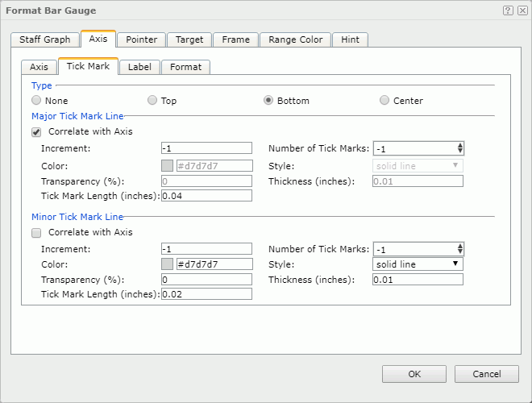Go to the Hint tab
Screen dimensions: 532x403
tap(350, 39)
